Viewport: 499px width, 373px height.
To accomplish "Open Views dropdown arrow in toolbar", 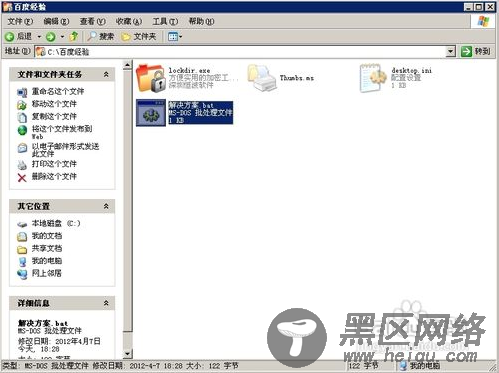I will coord(181,37).
